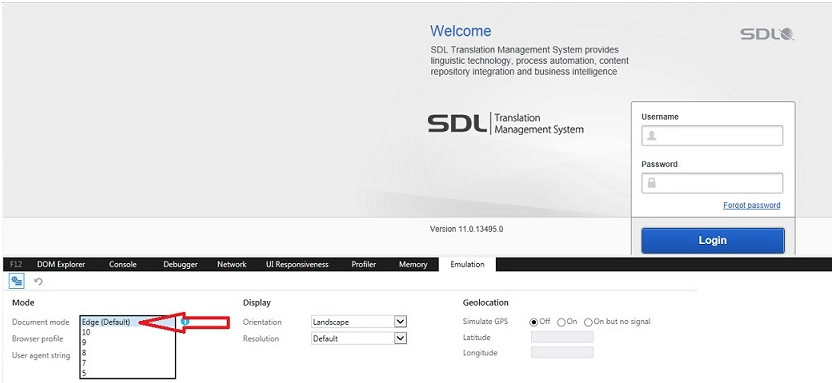
Task: Click the user icon in Username field
Action: pos(651,136)
